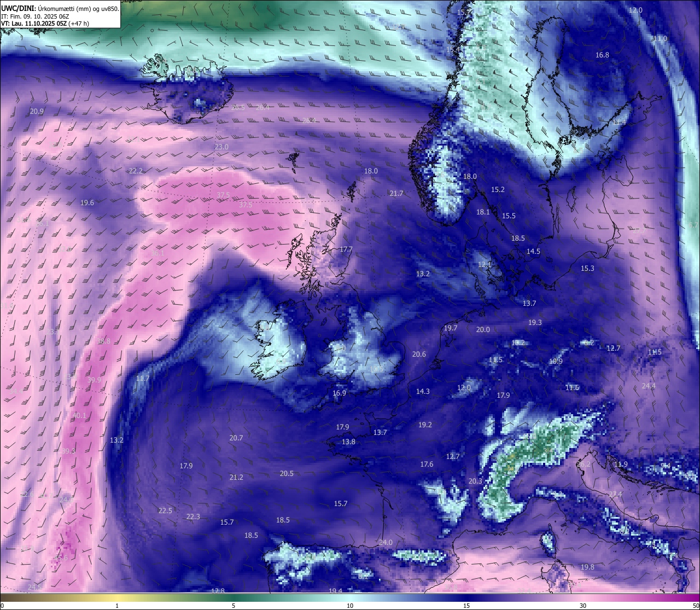This screenshot has width=700, height=610.
Task: Click the valid time line 'VT: Lau. 11.10.2025 05Z (+47 h)'
Action: coord(45,24)
